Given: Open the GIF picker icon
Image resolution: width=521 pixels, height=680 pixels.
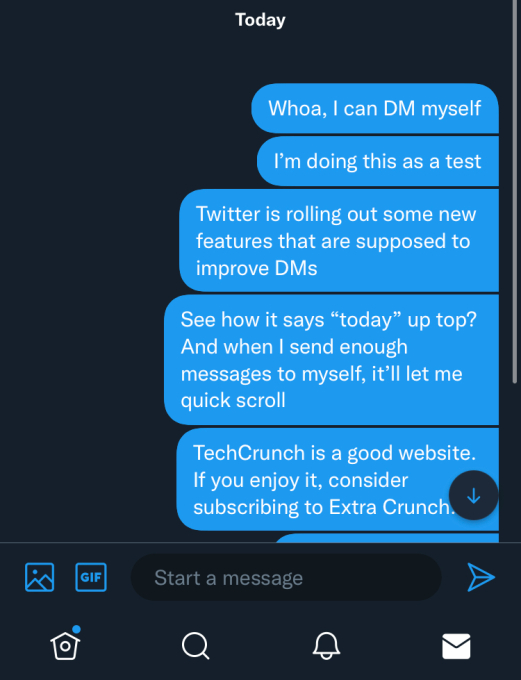Looking at the screenshot, I should coord(91,577).
